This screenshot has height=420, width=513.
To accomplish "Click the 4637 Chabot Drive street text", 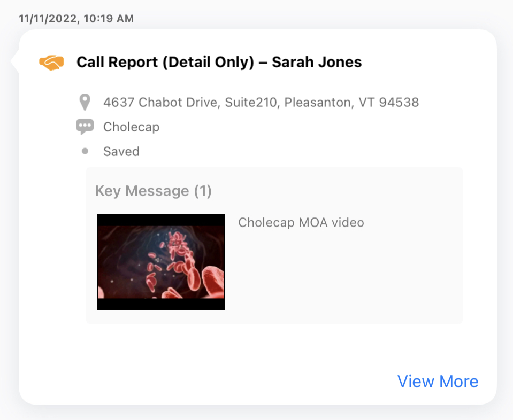I will click(160, 102).
